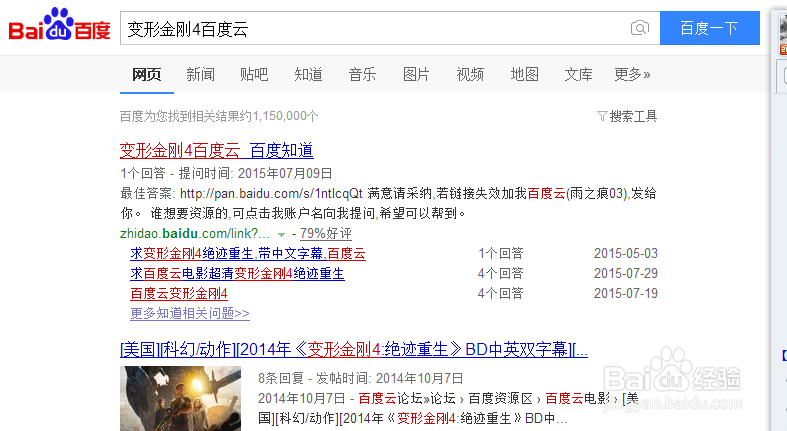Go to the 文库 tab
The height and width of the screenshot is (431, 787).
click(578, 74)
